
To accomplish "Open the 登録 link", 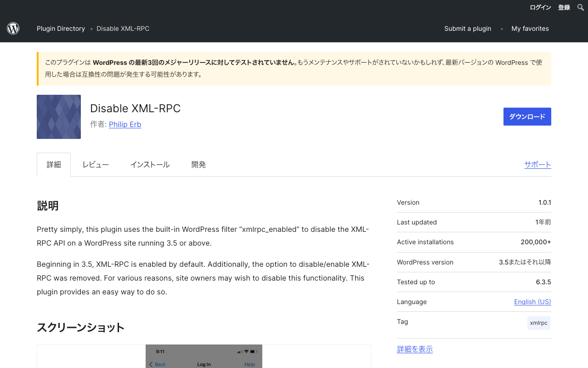I will click(x=564, y=7).
